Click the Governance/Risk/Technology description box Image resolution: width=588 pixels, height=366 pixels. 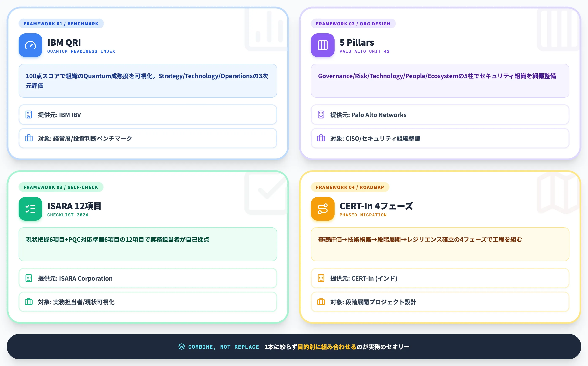440,81
